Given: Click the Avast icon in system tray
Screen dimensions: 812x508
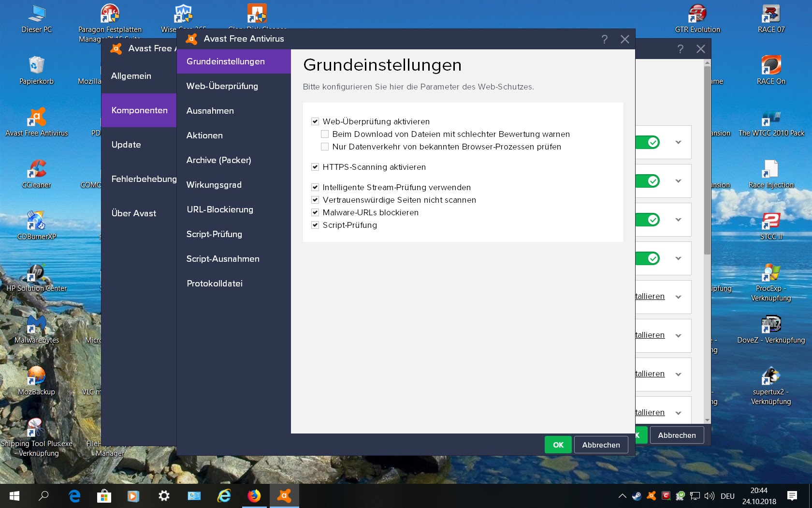Looking at the screenshot, I should tap(652, 496).
